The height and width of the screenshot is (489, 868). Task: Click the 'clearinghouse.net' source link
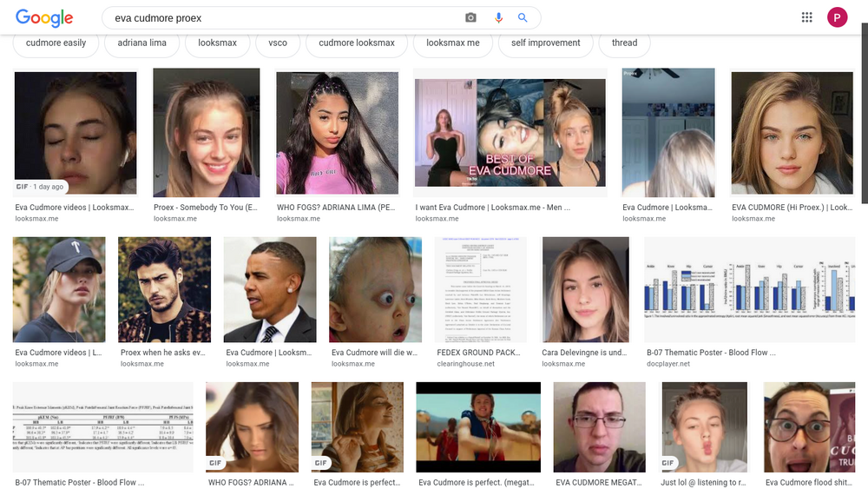pos(465,364)
